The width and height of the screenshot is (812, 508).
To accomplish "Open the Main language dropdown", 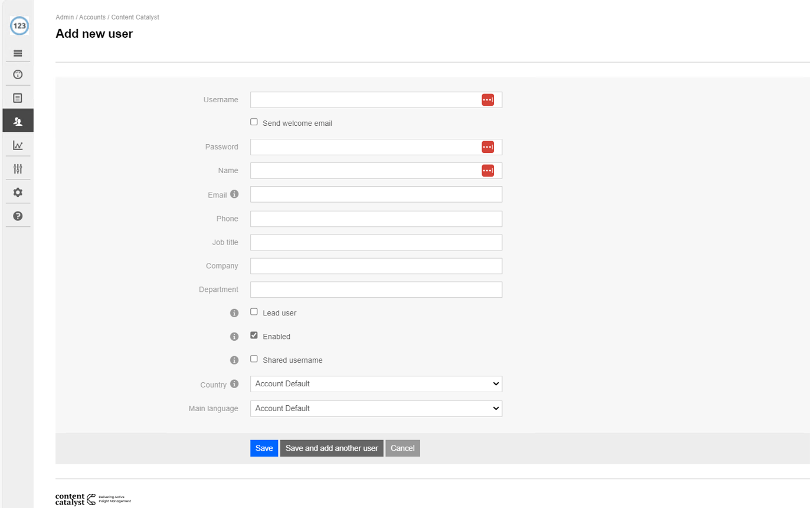I will pyautogui.click(x=376, y=408).
